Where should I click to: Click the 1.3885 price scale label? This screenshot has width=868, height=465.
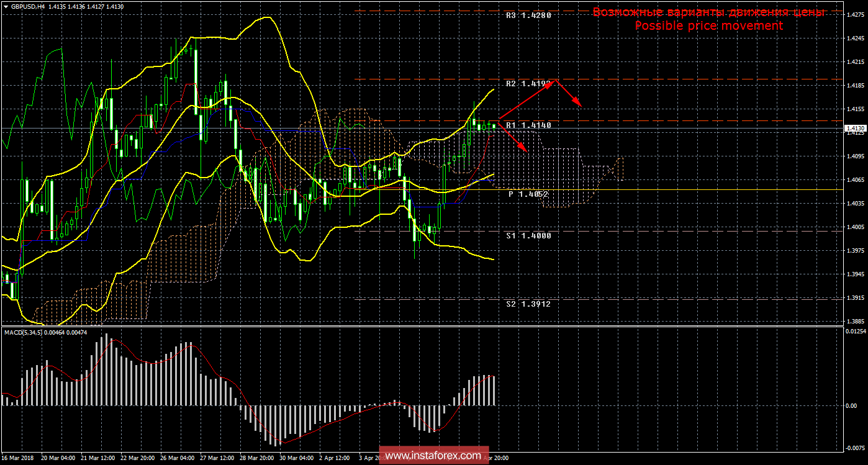coord(854,322)
